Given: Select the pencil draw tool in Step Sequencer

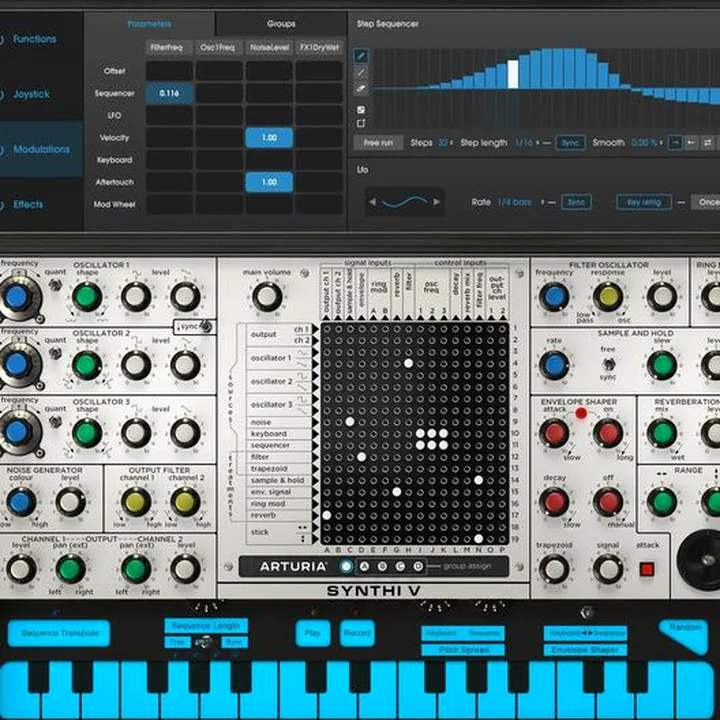Looking at the screenshot, I should [x=361, y=56].
